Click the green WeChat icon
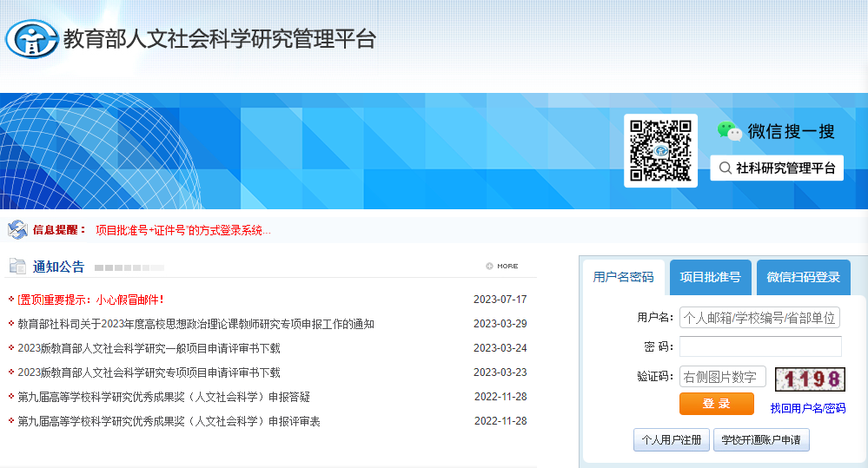Image resolution: width=868 pixels, height=468 pixels. tap(729, 131)
